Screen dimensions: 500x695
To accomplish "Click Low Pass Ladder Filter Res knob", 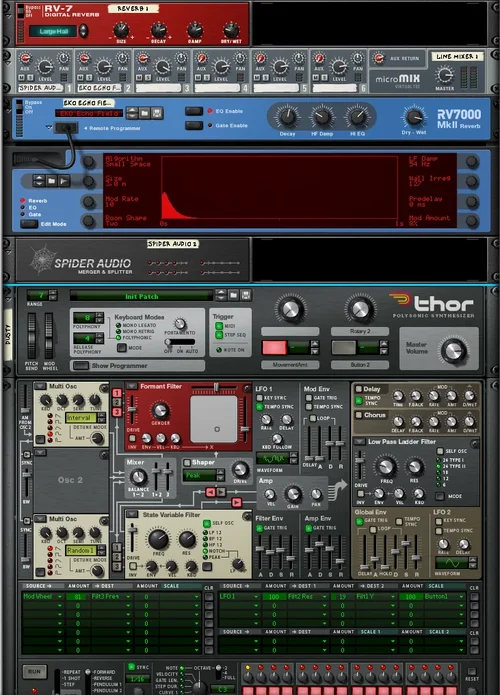I will point(414,466).
